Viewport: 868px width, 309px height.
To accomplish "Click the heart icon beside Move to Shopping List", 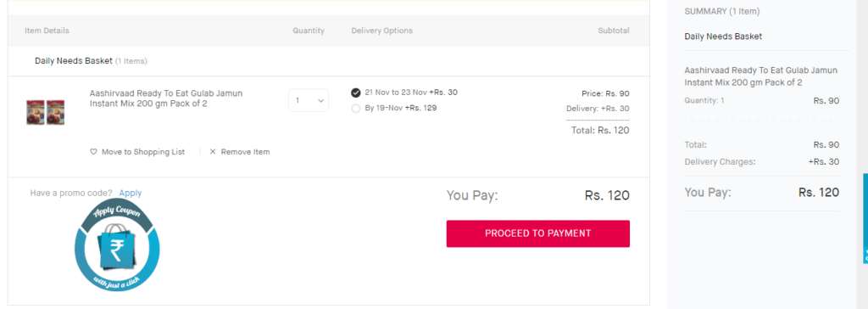I will 93,151.
